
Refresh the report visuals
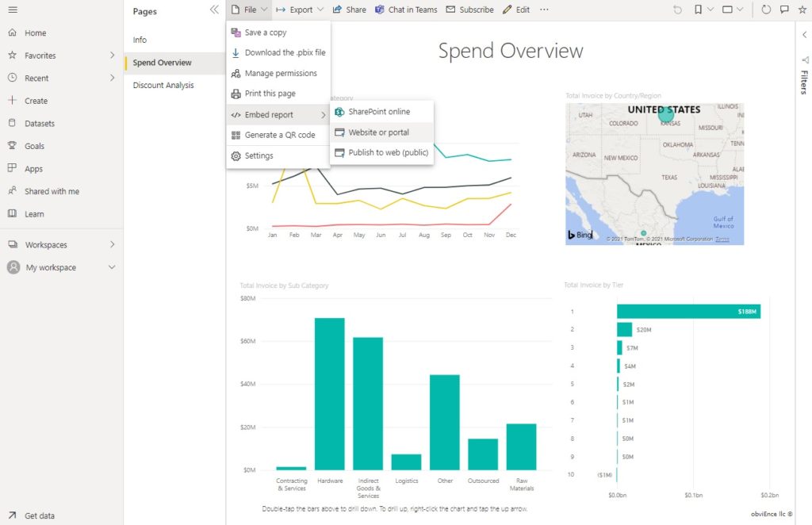[764, 10]
